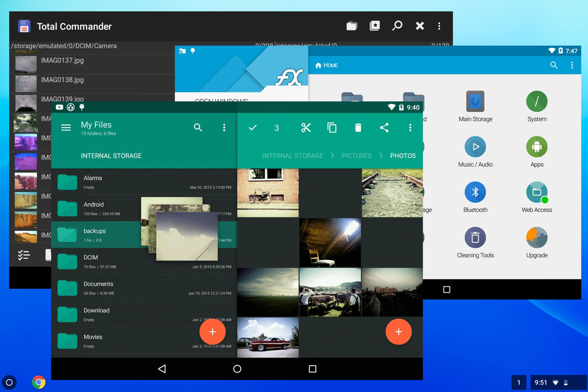Switch to the INTERNAL STORAGE tab

[111, 156]
